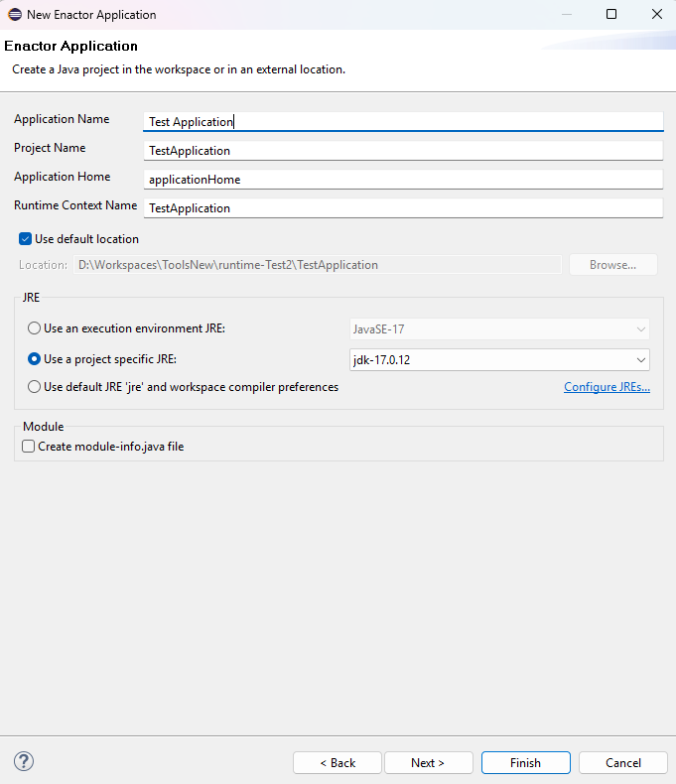The height and width of the screenshot is (784, 676).
Task: Cancel the new application wizard
Action: tap(623, 763)
